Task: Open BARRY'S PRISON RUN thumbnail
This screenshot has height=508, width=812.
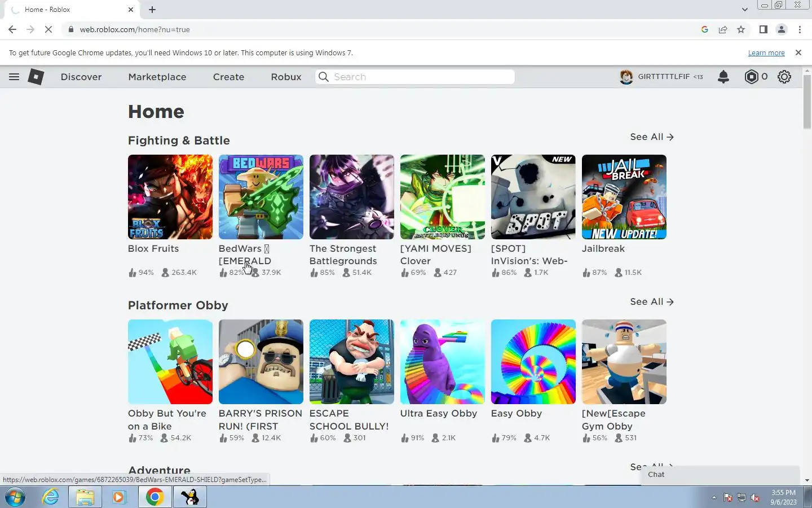Action: (x=261, y=362)
